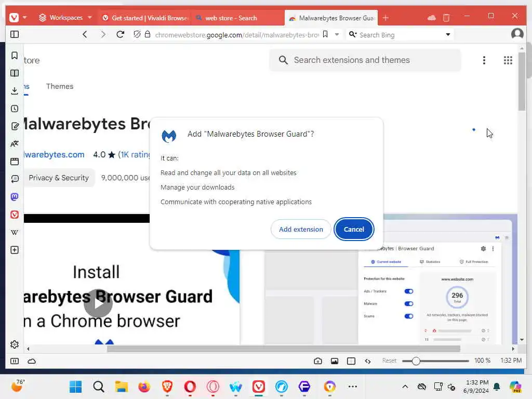Open synced tabs cloud icon in tab bar
The image size is (532, 399).
[x=432, y=18]
